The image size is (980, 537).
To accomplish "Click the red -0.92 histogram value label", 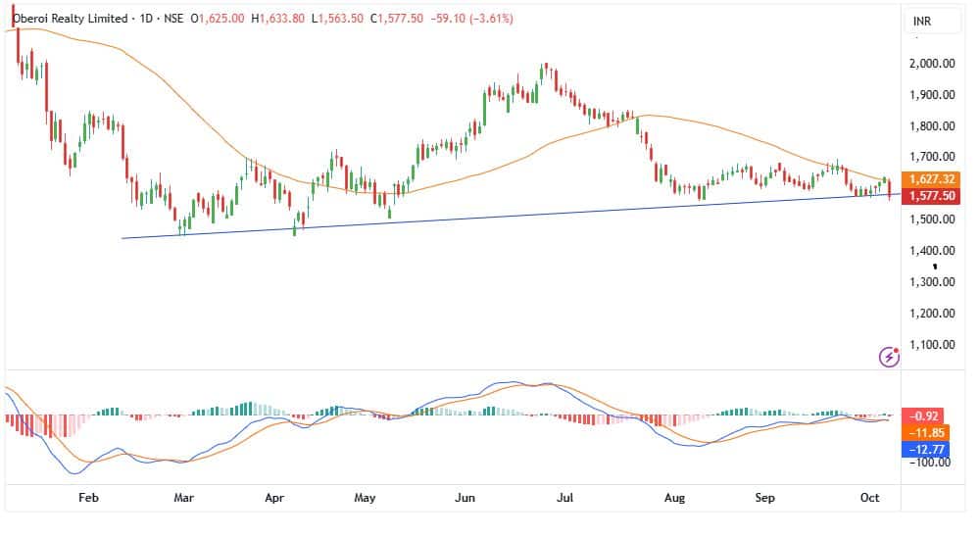I will pos(925,415).
